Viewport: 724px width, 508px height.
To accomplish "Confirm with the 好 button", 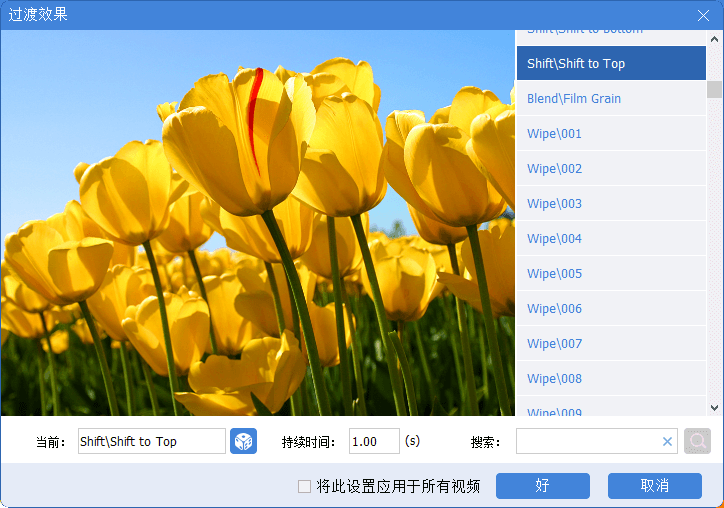I will (x=543, y=486).
